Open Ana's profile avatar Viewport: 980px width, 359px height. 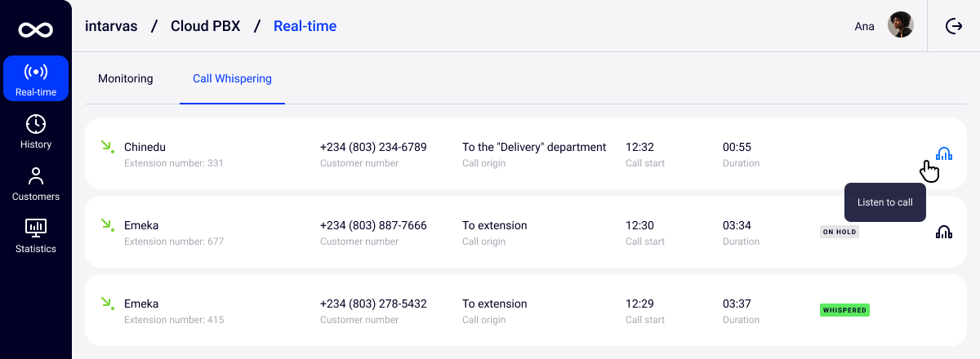coord(901,25)
